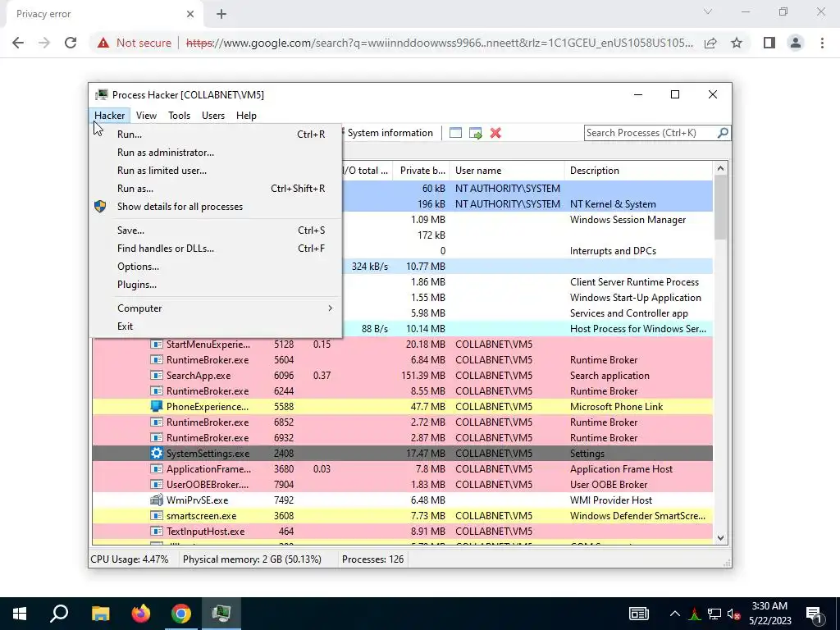Select the StartMenuExperie... process icon
This screenshot has width=840, height=630.
tap(156, 345)
